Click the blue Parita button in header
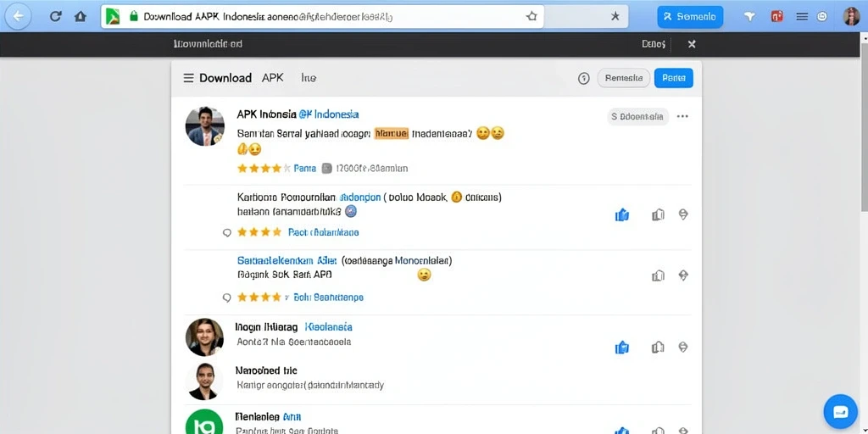Image resolution: width=868 pixels, height=434 pixels. 674,78
